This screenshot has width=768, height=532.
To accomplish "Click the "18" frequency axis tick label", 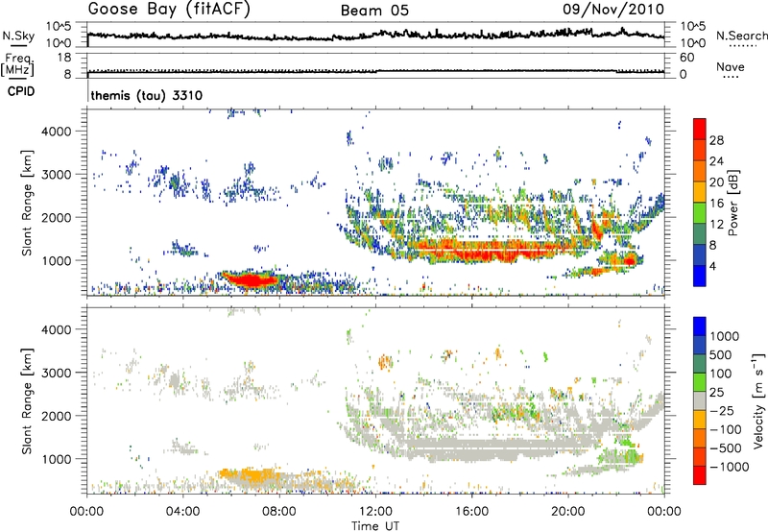I will (x=63, y=58).
